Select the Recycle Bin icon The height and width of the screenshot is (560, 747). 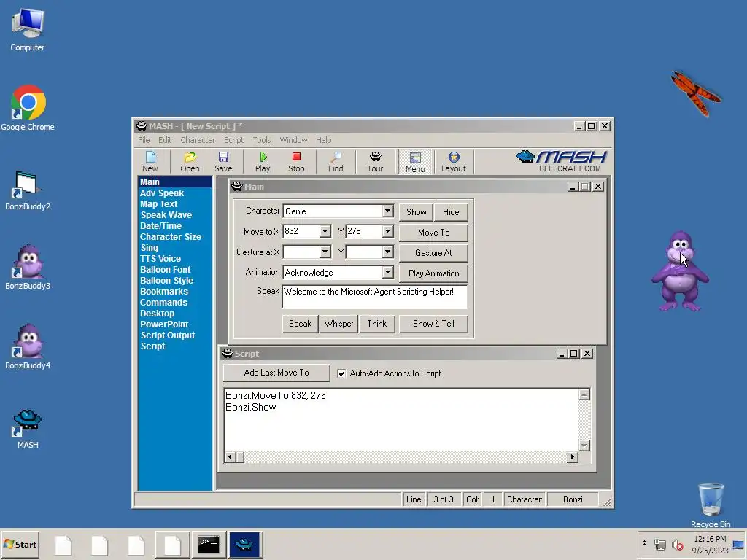click(711, 505)
